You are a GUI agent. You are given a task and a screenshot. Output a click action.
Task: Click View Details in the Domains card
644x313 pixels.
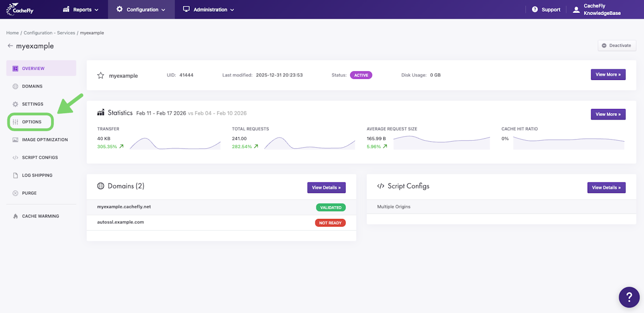327,187
